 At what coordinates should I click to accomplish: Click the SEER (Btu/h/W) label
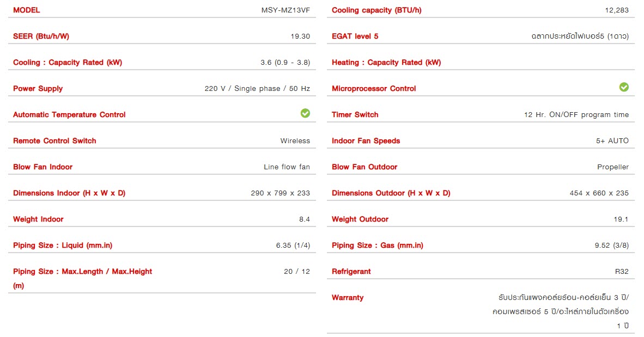(x=41, y=36)
